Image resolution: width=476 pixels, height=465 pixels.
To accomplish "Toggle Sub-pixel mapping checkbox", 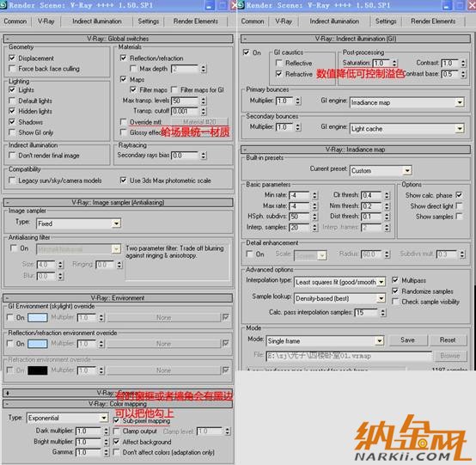I will (116, 420).
